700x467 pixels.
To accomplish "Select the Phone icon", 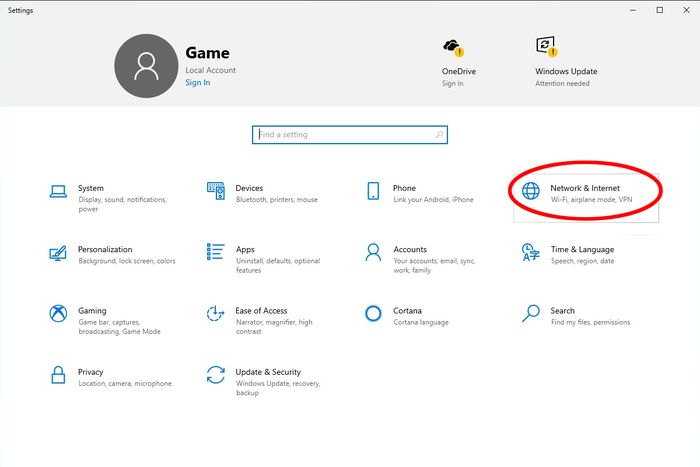I will point(373,191).
